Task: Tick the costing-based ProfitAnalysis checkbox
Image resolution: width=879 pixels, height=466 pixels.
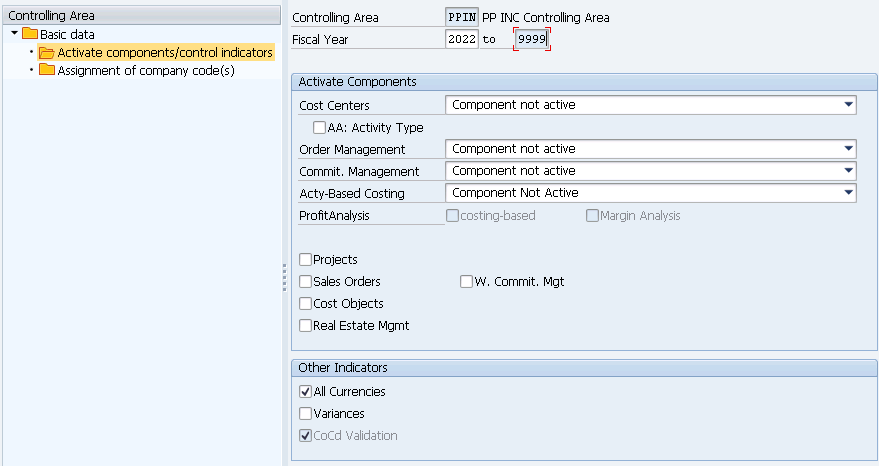Action: [452, 215]
